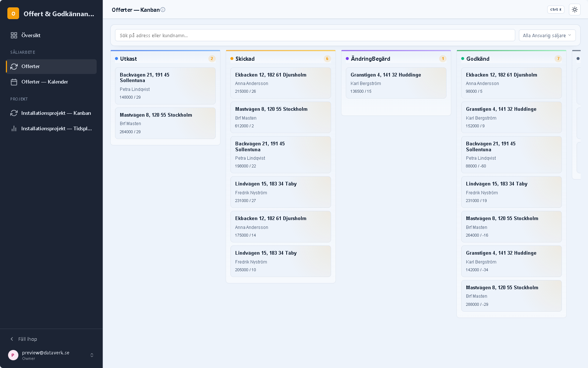
Task: Expand the preview@dataverk.se account switcher
Action: pos(92,355)
